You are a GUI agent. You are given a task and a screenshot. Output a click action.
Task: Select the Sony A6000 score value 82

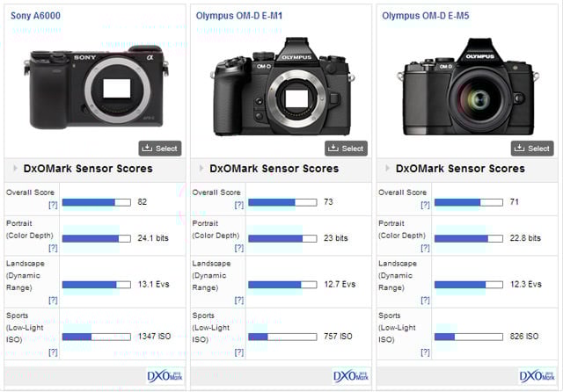[143, 202]
